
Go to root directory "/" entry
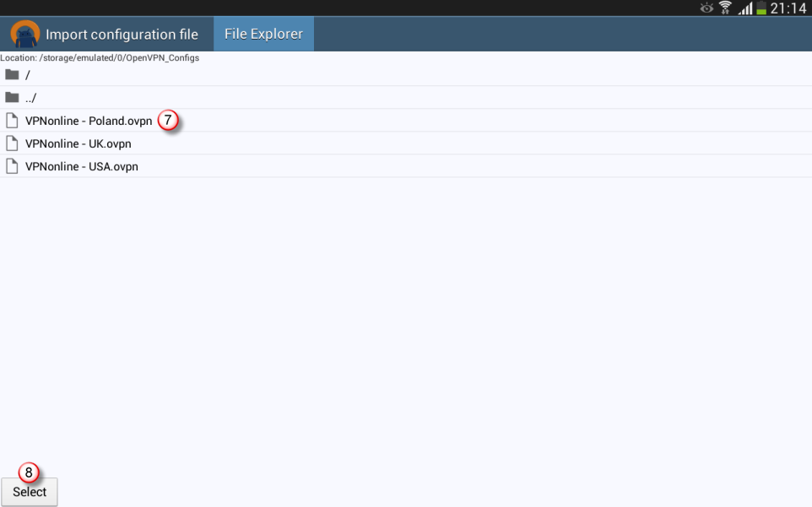pos(406,75)
